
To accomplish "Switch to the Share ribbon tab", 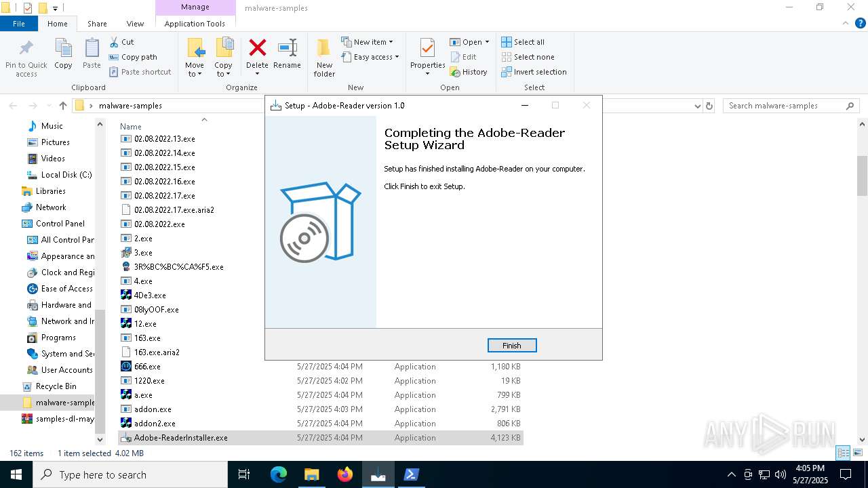I will 97,24.
